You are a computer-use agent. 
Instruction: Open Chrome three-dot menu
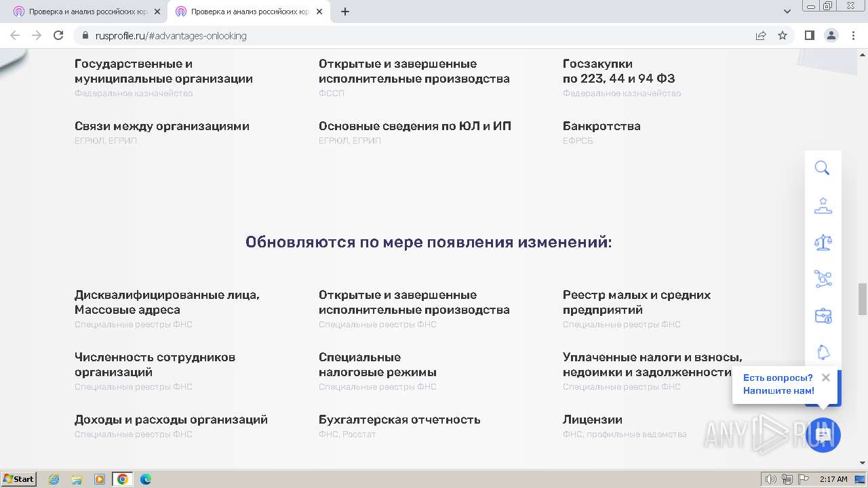pos(854,35)
